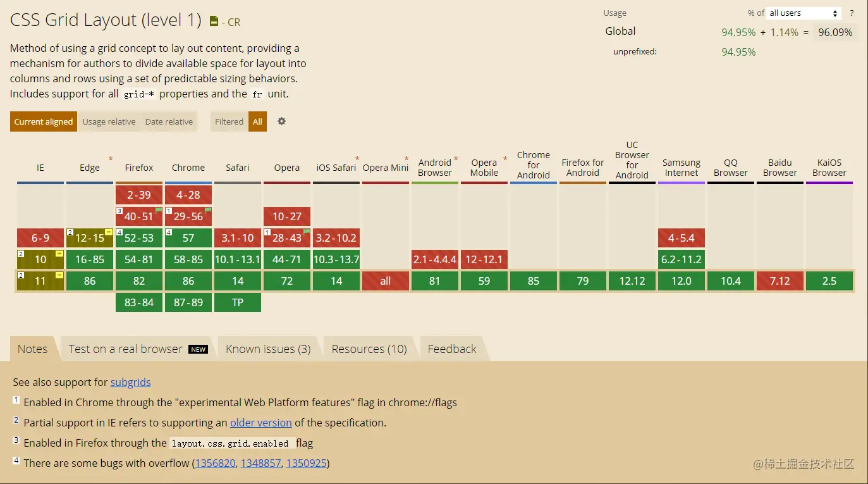868x484 pixels.
Task: Open bug 1350925 link
Action: point(307,463)
